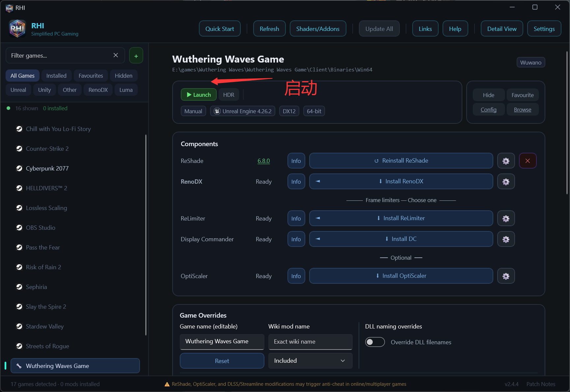Switch to the Hidden filter tab
The width and height of the screenshot is (570, 392).
click(x=123, y=76)
